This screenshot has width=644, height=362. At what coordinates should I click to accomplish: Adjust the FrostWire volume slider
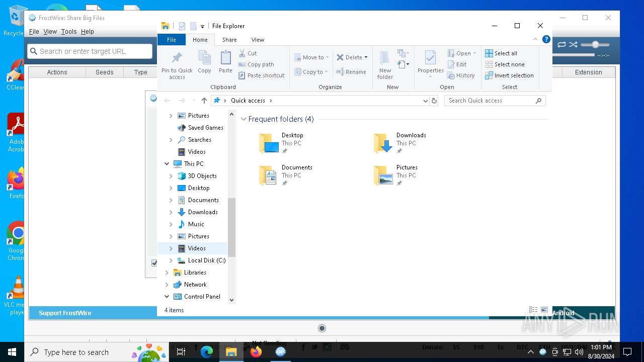pyautogui.click(x=595, y=45)
